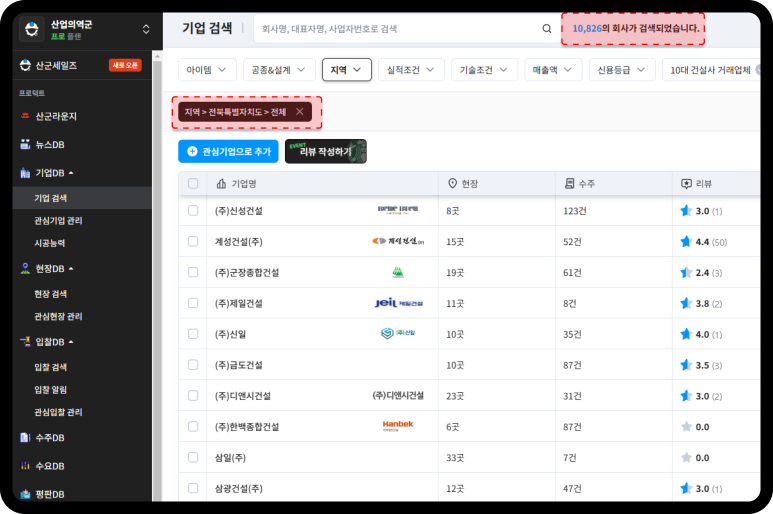Click the 산업의역군 helmet logo
Viewport: 773px width, 514px height.
(32, 29)
